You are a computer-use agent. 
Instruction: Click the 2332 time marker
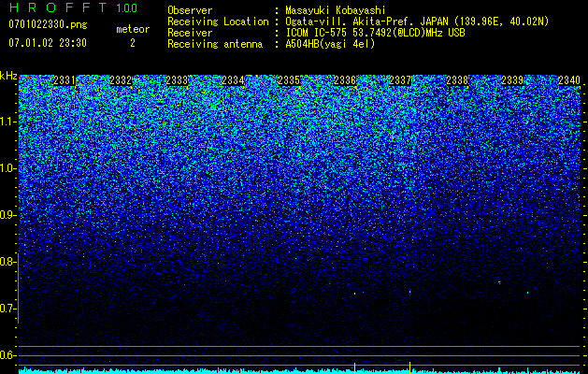pyautogui.click(x=121, y=80)
